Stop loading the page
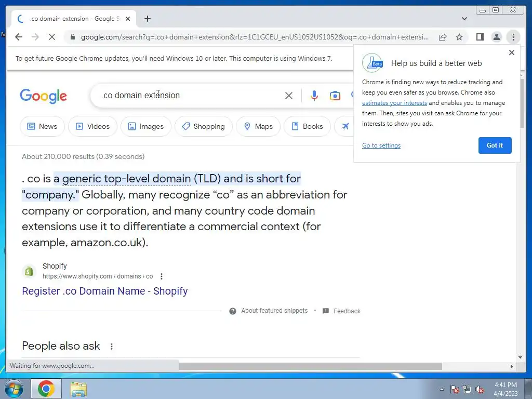This screenshot has height=399, width=532. (52, 37)
